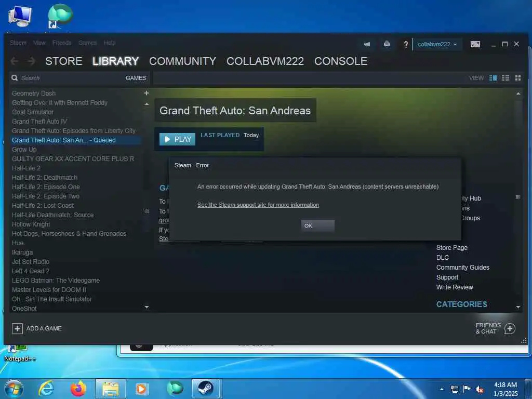Viewport: 532px width, 399px height.
Task: Open the GAMES filter dropdown
Action: 136,78
